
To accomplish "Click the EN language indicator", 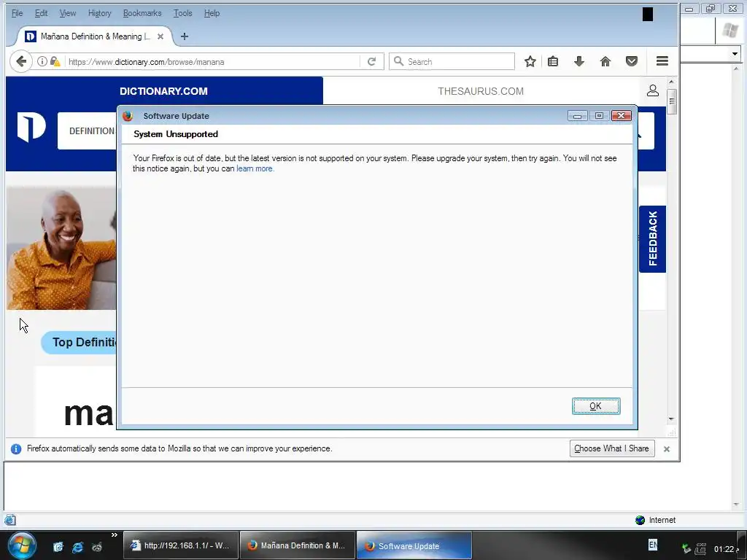I will point(653,544).
